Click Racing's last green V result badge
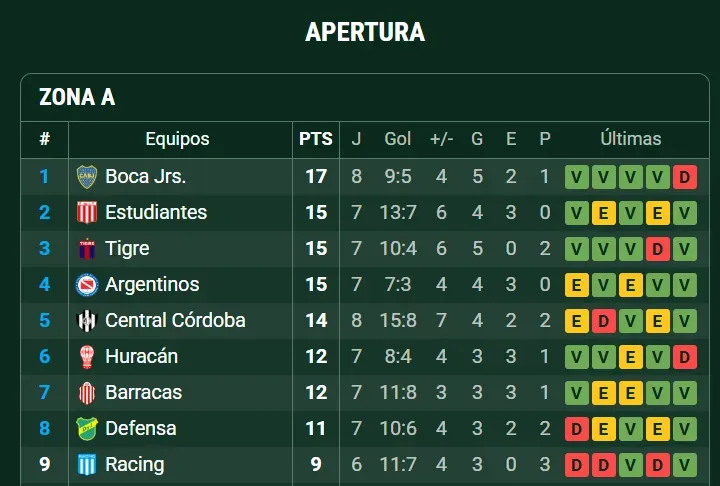720x486 pixels. tap(684, 465)
